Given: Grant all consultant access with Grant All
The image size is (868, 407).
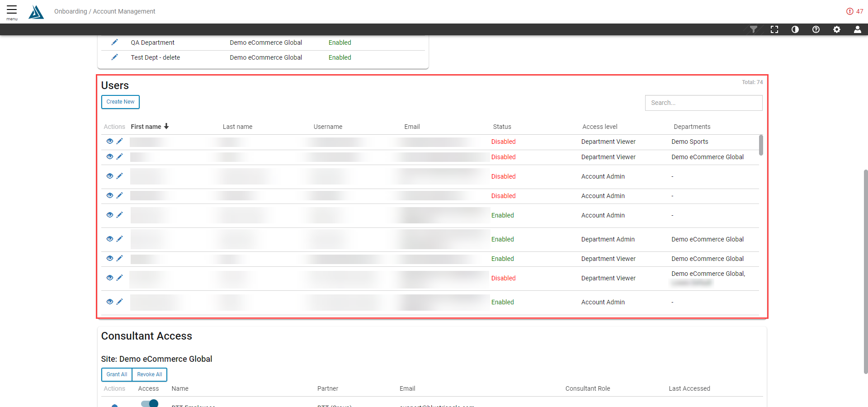Looking at the screenshot, I should click(x=116, y=374).
